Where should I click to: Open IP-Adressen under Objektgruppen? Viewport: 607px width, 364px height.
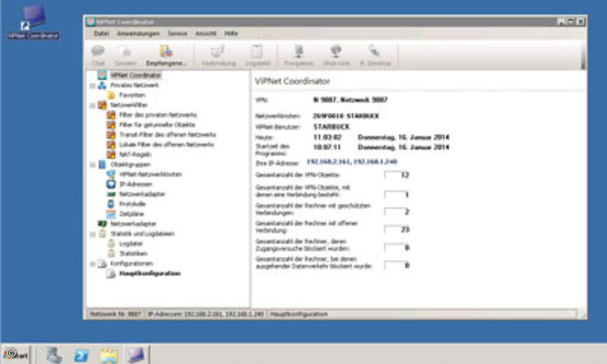tap(136, 185)
